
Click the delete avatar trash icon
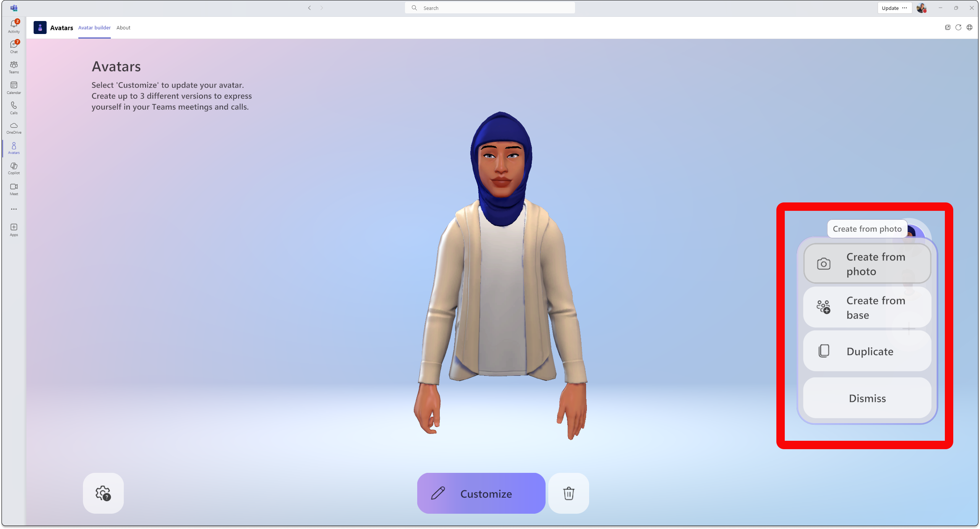569,494
